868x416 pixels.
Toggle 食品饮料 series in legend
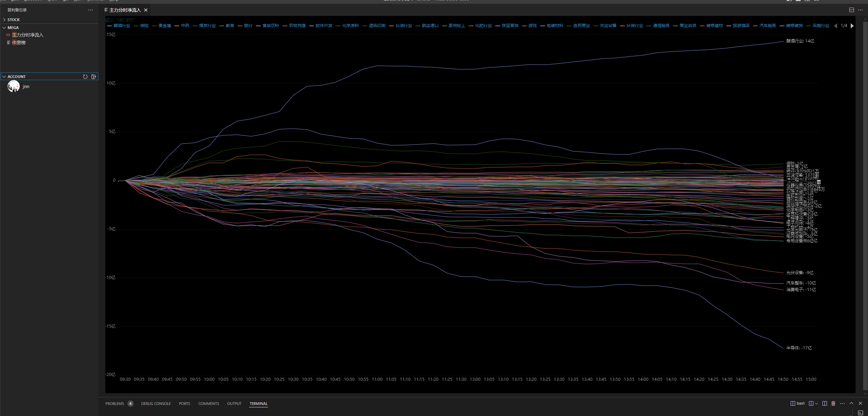pos(267,26)
